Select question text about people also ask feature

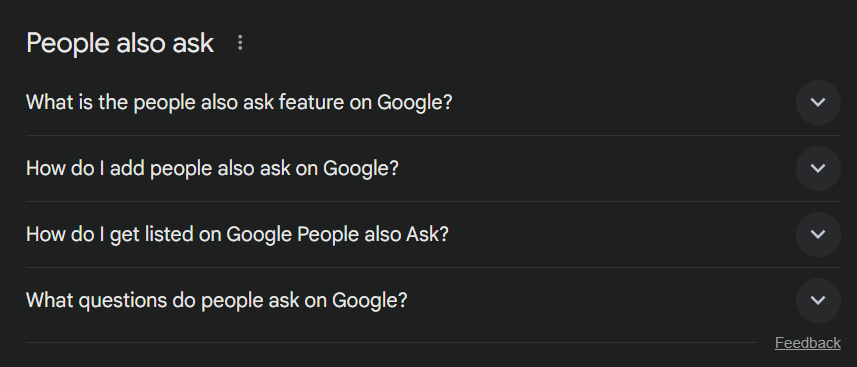pyautogui.click(x=239, y=102)
